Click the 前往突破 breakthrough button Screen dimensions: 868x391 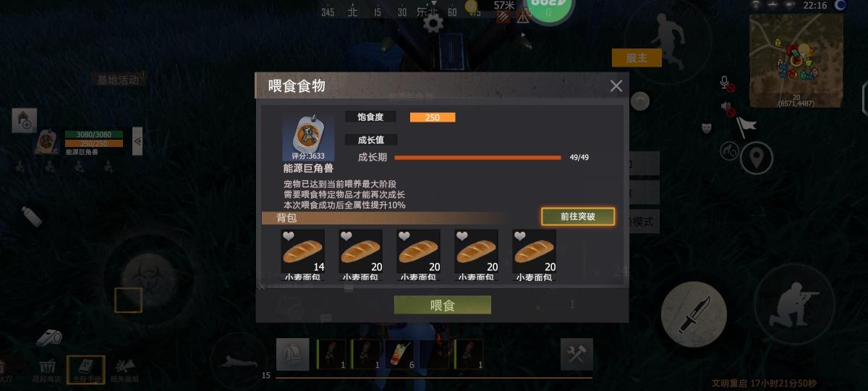pos(578,216)
